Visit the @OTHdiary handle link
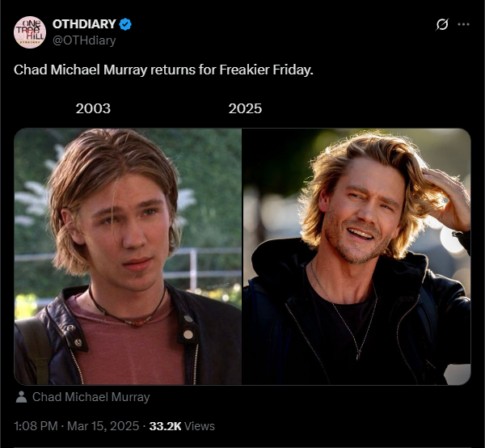The width and height of the screenshot is (485, 448). tap(84, 40)
